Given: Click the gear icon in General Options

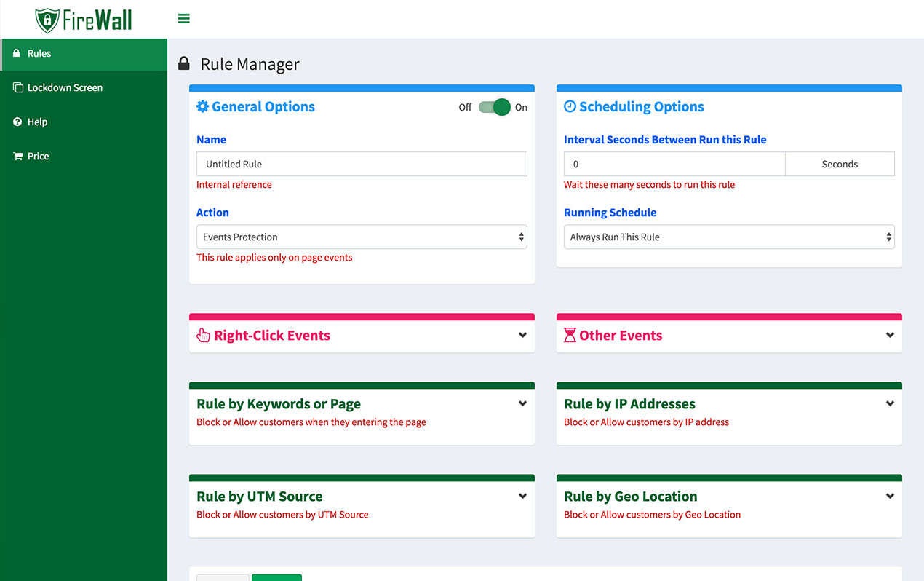Looking at the screenshot, I should (x=203, y=106).
